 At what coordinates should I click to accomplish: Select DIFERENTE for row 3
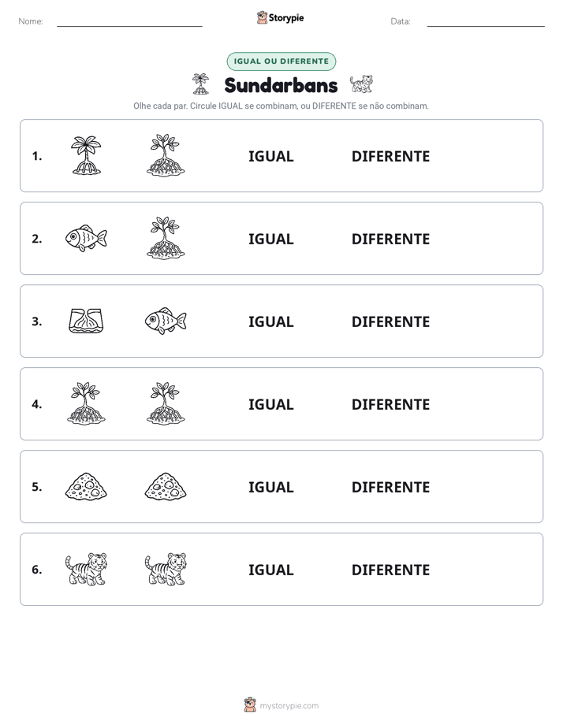coord(390,321)
